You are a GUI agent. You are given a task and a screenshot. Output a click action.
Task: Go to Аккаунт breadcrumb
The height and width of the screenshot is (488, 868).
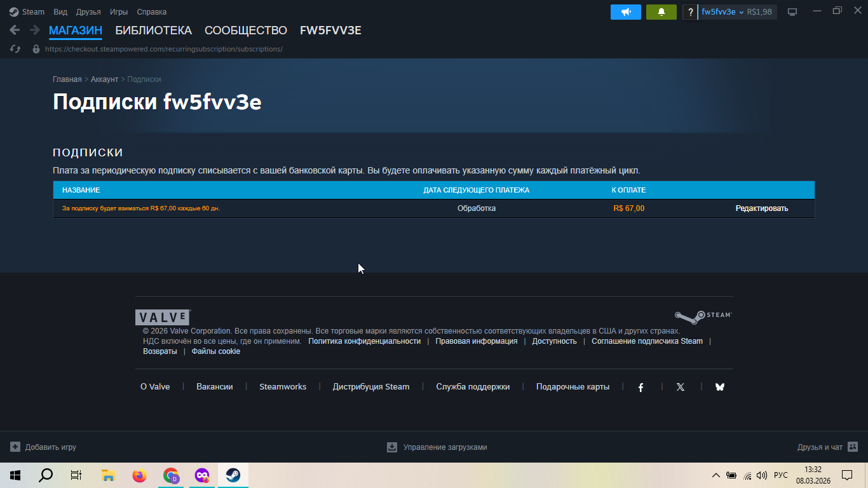click(104, 79)
